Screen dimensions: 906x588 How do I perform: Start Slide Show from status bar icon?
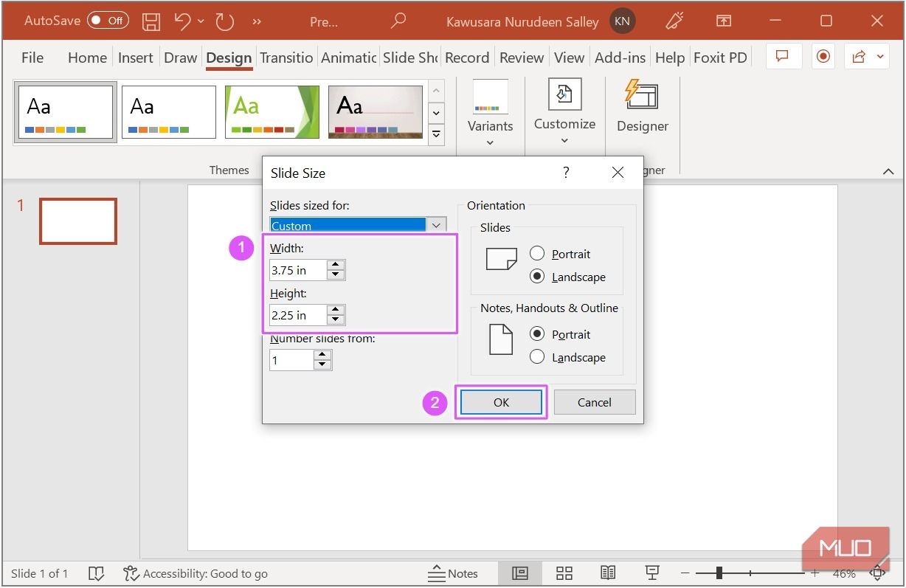pyautogui.click(x=652, y=573)
